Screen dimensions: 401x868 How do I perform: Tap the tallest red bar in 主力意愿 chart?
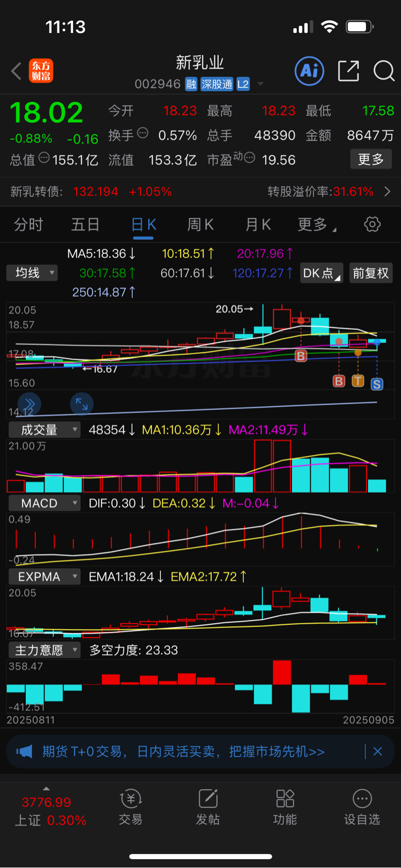pos(282,672)
